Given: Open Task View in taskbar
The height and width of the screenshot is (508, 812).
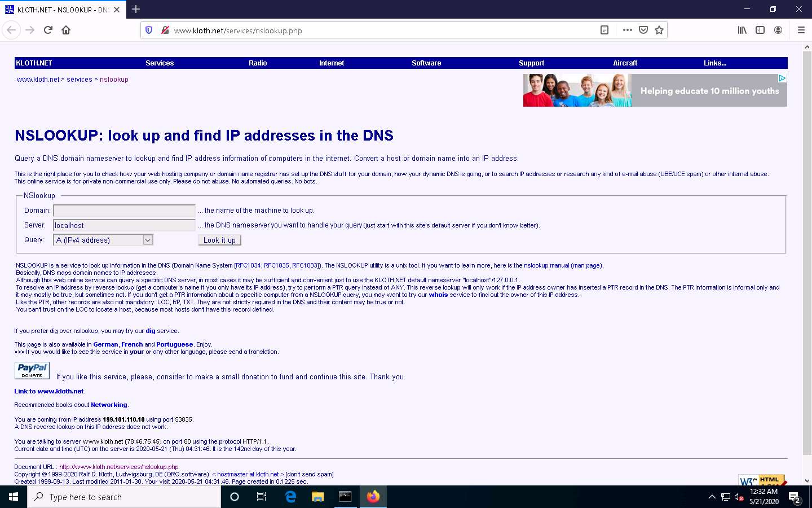Looking at the screenshot, I should (x=262, y=497).
